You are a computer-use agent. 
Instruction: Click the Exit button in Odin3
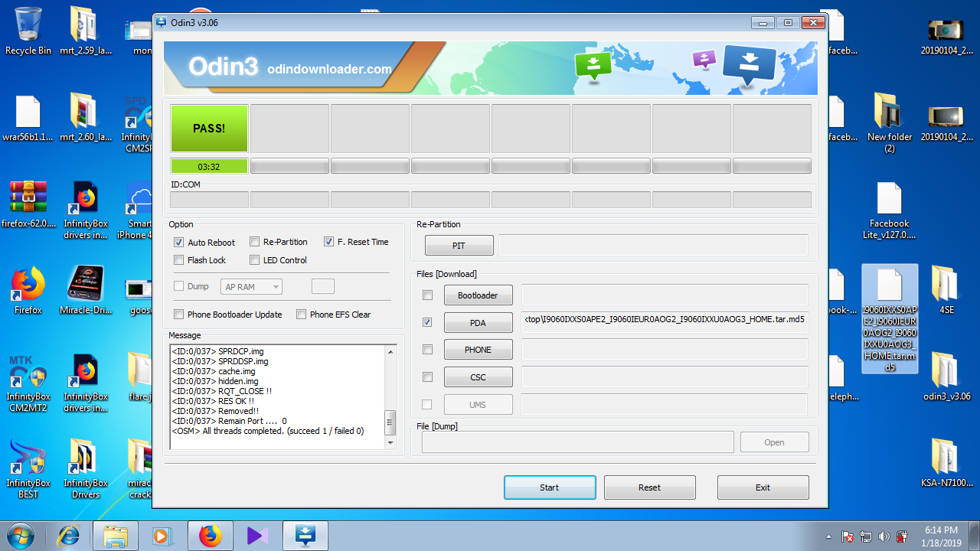(763, 487)
